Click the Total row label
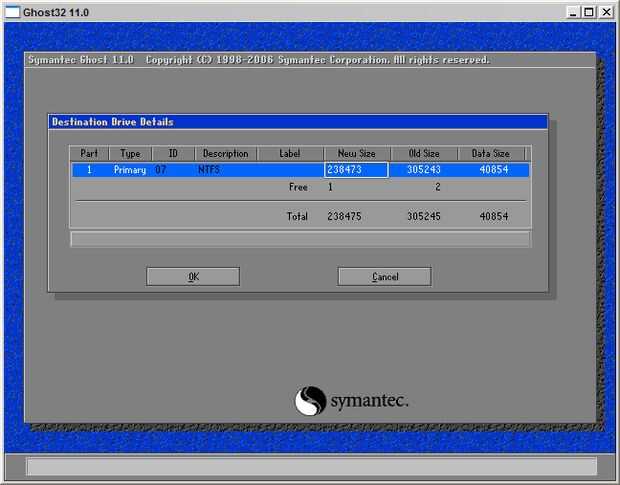 point(297,216)
